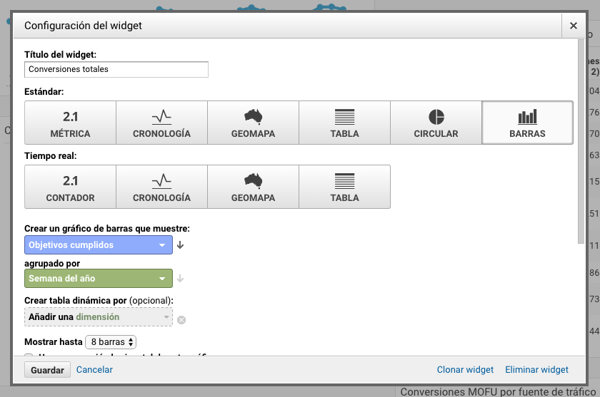Choose the Circular pie chart widget

tap(436, 123)
